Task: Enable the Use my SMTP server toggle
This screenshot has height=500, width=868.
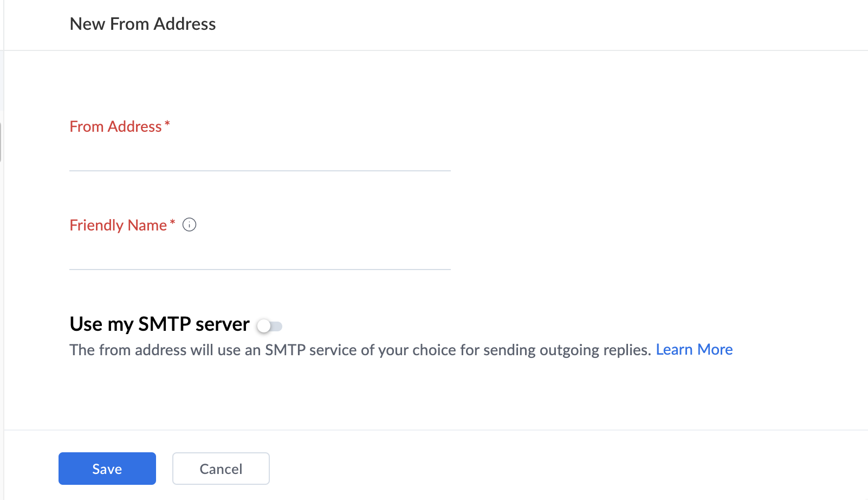Action: click(270, 326)
